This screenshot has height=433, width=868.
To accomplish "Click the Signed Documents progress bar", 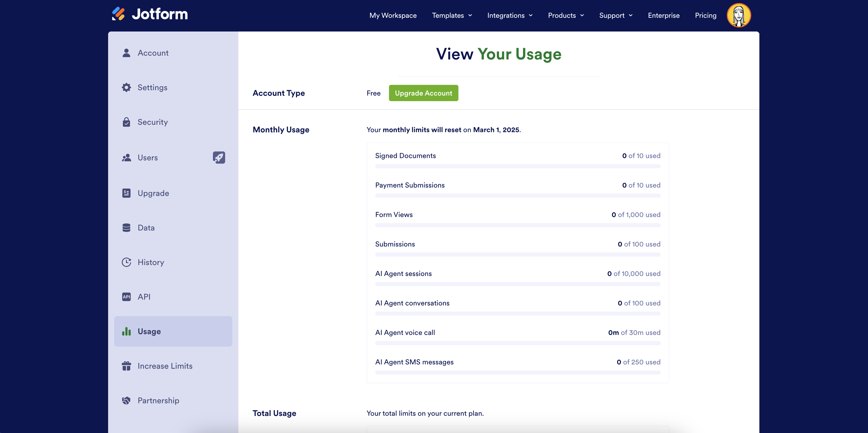I will 517,166.
